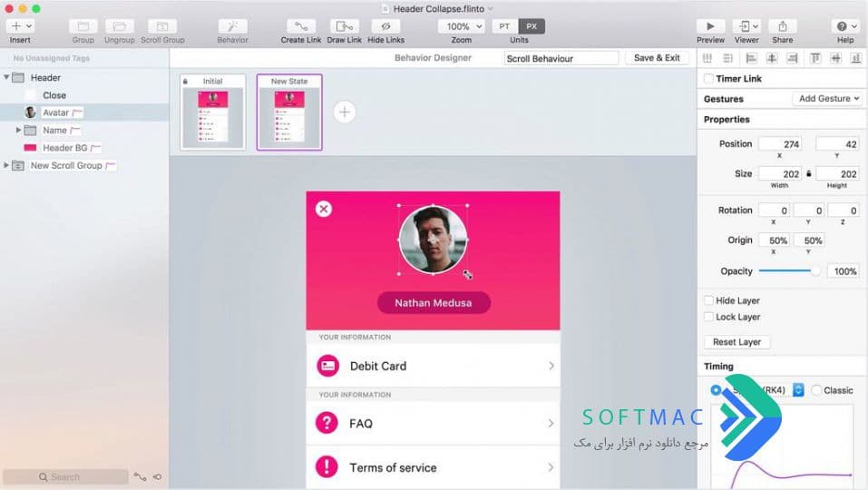This screenshot has width=868, height=490.
Task: Click the layer Search field
Action: click(65, 476)
